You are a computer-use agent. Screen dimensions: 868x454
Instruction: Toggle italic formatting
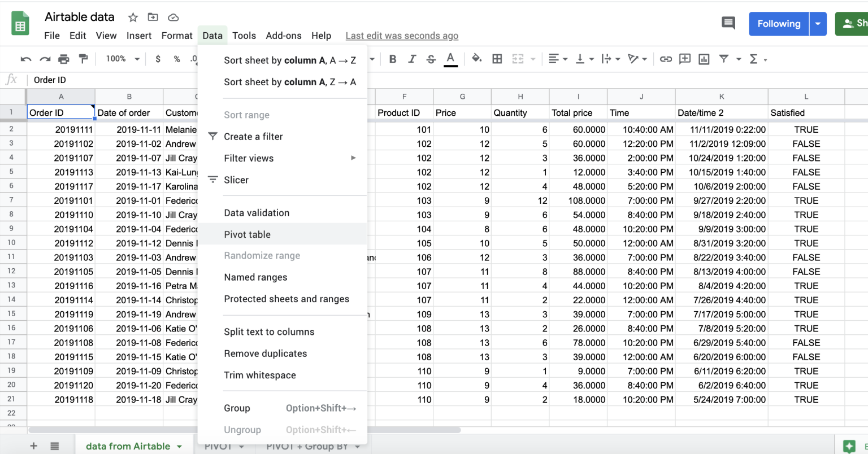click(x=412, y=59)
